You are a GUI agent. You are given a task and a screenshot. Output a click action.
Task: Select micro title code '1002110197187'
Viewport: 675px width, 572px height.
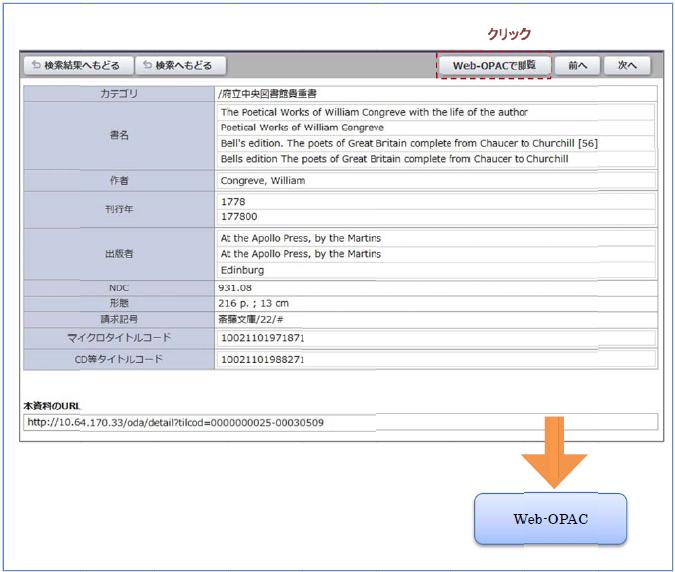263,338
